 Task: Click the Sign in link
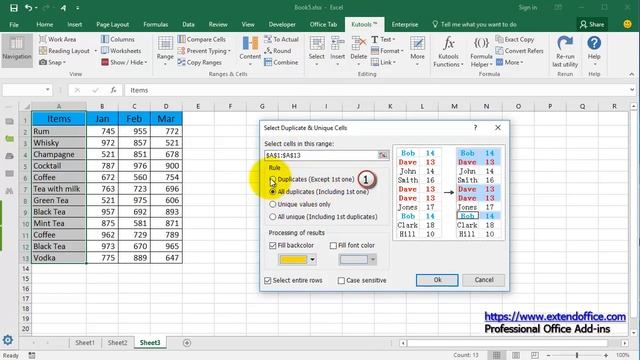point(528,8)
